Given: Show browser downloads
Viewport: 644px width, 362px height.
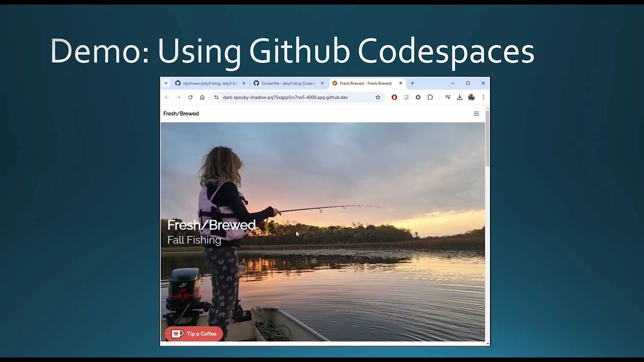Looking at the screenshot, I should pyautogui.click(x=459, y=97).
